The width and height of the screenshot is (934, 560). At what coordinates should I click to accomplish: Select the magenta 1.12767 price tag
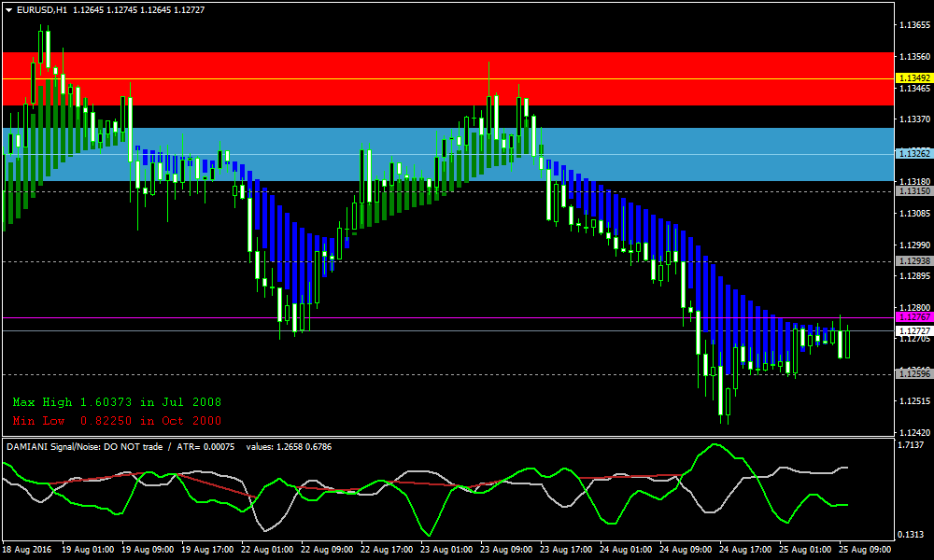(913, 318)
